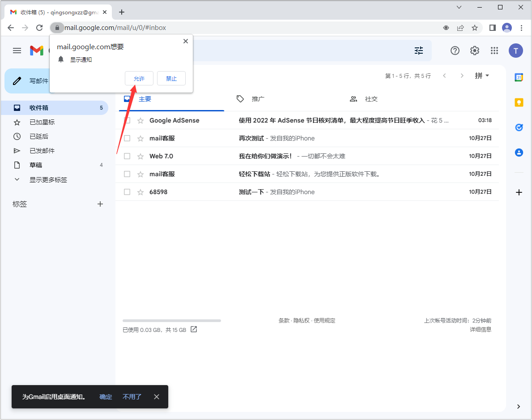Open the 详细信息 account activity link
Screen dimensions: 532x420
pyautogui.click(x=481, y=329)
